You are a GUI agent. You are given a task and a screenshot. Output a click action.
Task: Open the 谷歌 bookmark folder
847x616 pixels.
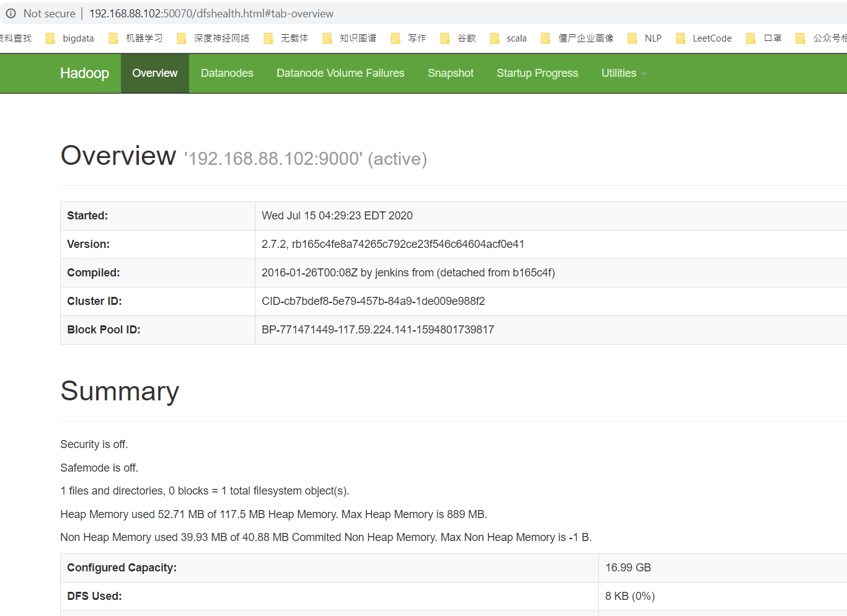tap(458, 38)
